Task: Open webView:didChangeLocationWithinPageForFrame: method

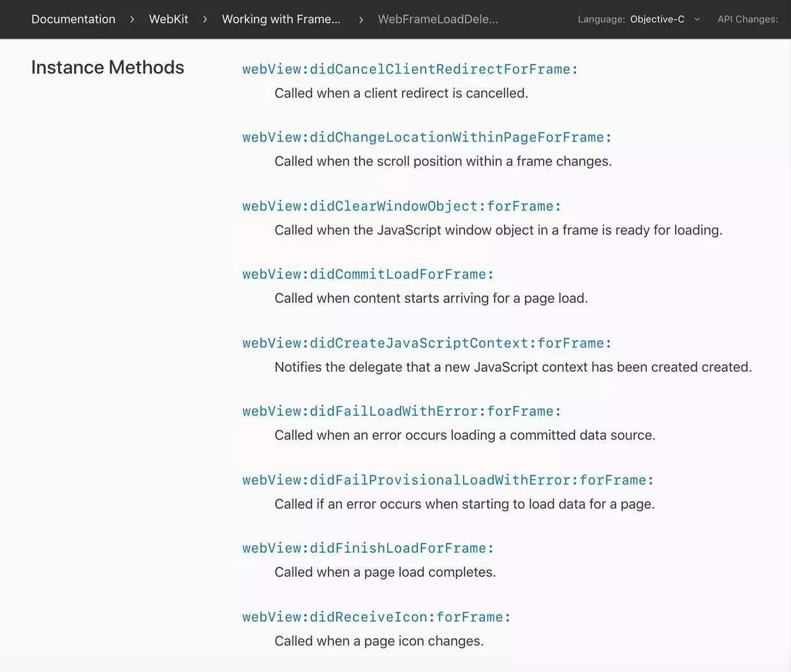Action: [x=427, y=137]
